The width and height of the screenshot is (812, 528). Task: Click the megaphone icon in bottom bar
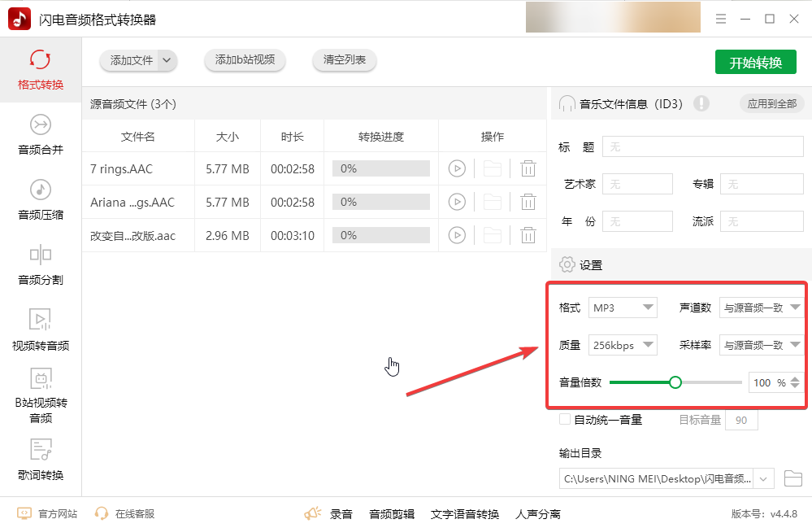(x=313, y=513)
